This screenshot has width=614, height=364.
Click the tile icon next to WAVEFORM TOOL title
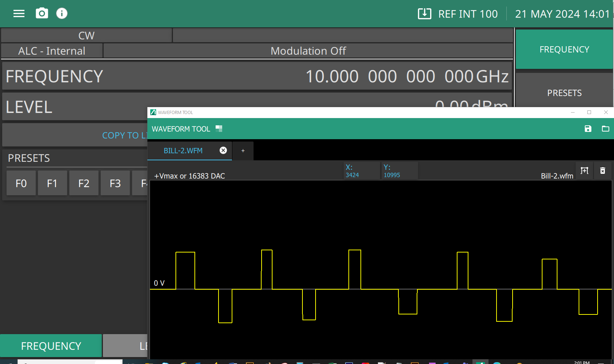(x=219, y=129)
